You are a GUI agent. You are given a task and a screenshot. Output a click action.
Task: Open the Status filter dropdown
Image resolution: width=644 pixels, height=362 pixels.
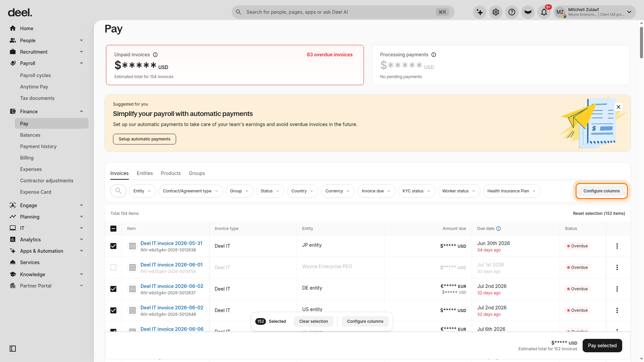[270, 191]
